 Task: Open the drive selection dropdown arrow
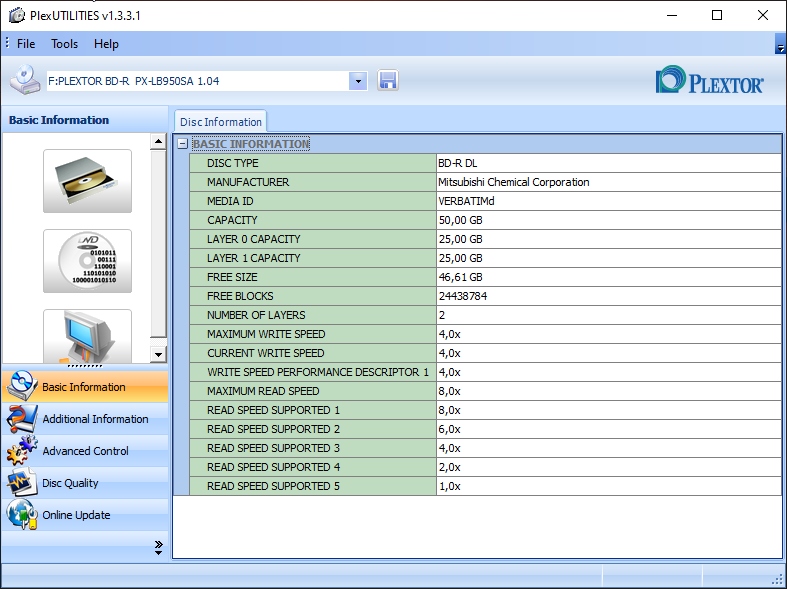(358, 81)
